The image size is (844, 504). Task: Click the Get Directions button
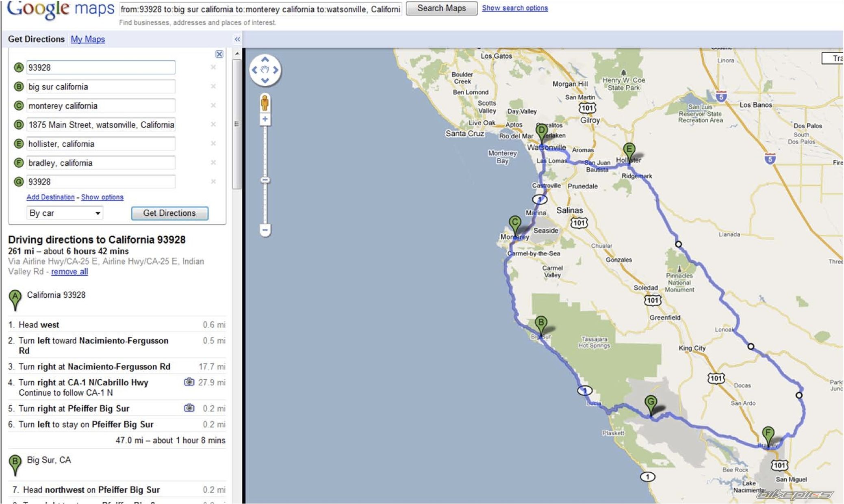[169, 213]
